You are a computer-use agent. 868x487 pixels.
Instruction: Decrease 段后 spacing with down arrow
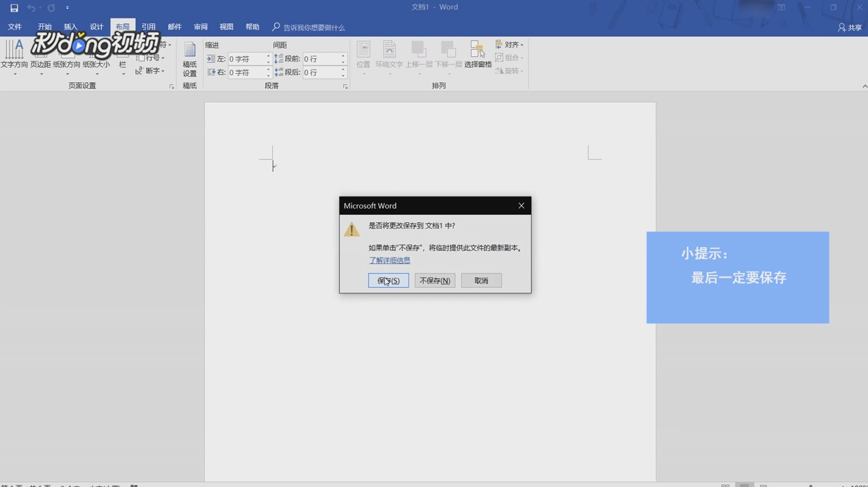344,75
